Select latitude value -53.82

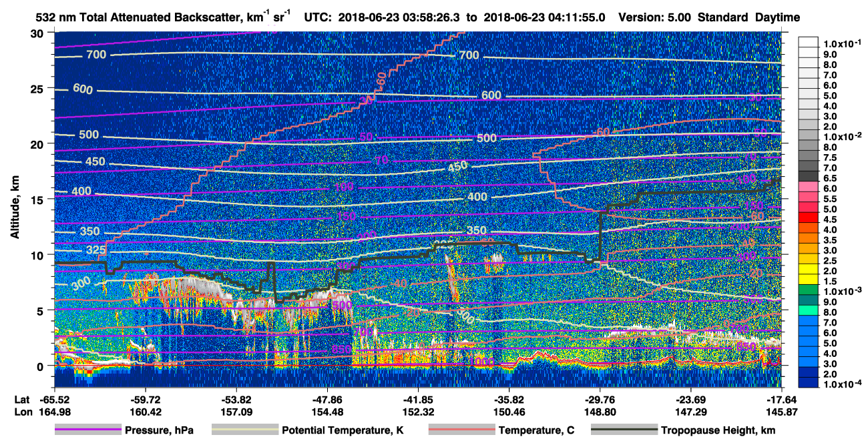pyautogui.click(x=236, y=399)
